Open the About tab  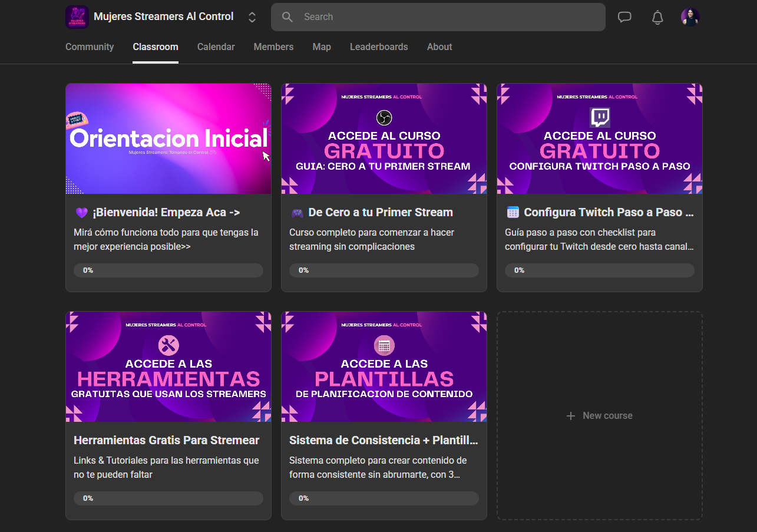tap(439, 47)
